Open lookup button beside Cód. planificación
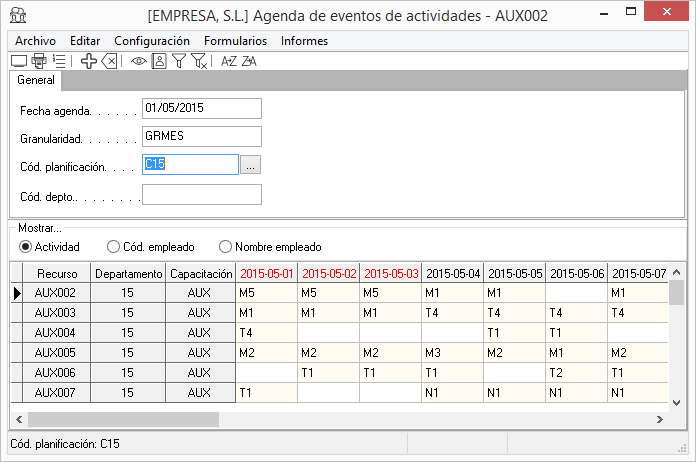The height and width of the screenshot is (462, 696). [x=251, y=165]
